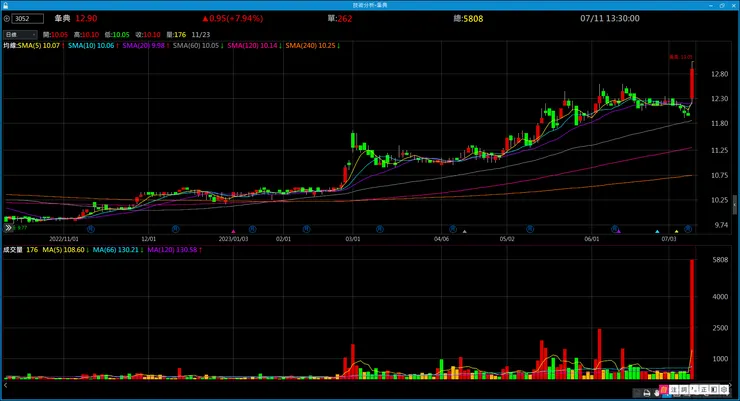740x401 pixels.
Task: Click the SMA(5) 10.07 indicator label
Action: click(x=39, y=46)
